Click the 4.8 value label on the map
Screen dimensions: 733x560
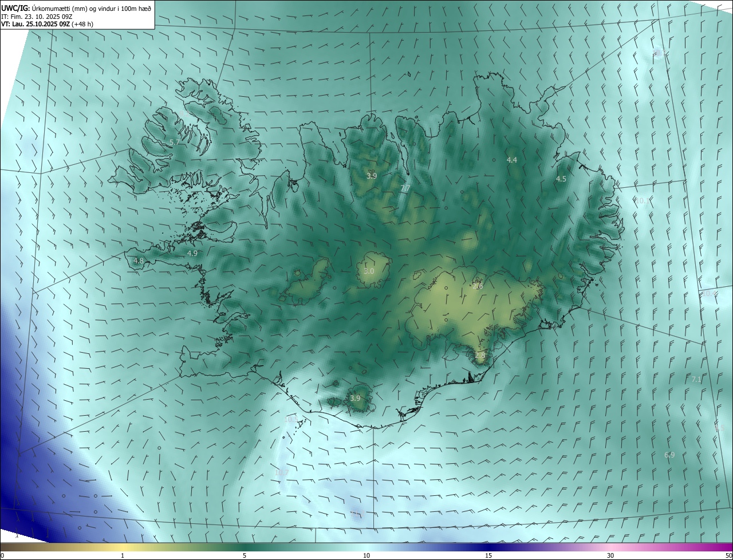(139, 261)
